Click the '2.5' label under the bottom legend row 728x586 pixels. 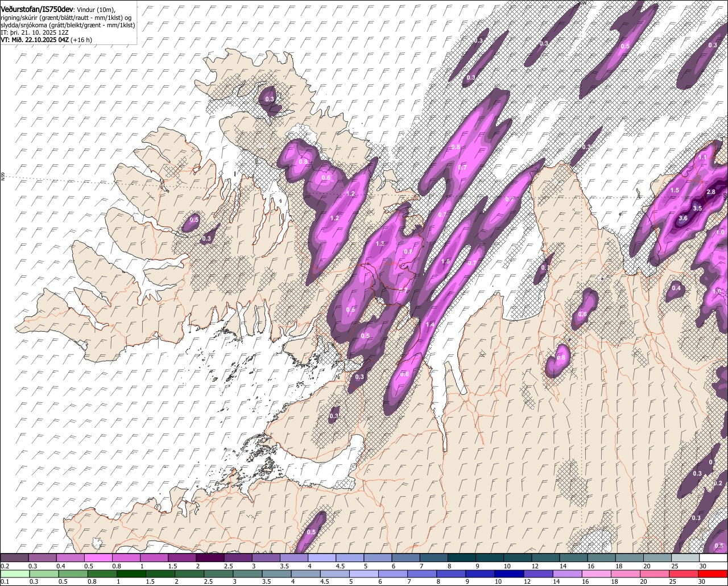pyautogui.click(x=209, y=581)
